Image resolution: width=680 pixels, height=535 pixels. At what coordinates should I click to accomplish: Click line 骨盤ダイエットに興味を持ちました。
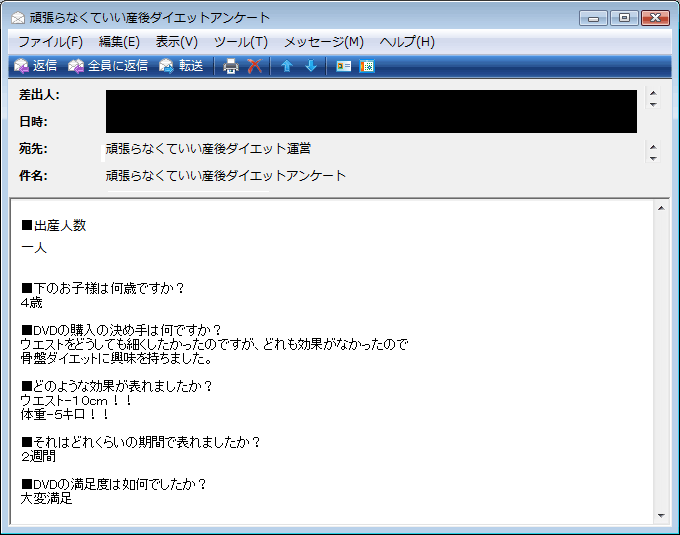pos(116,359)
